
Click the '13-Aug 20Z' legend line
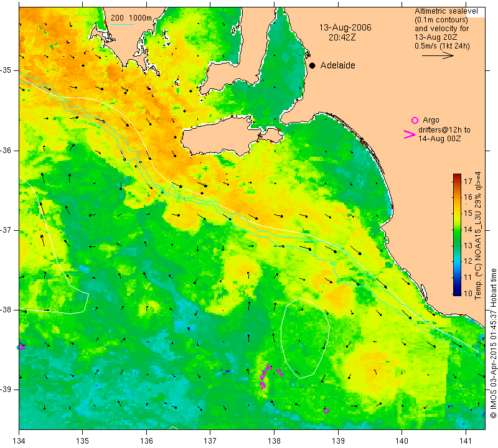click(436, 37)
